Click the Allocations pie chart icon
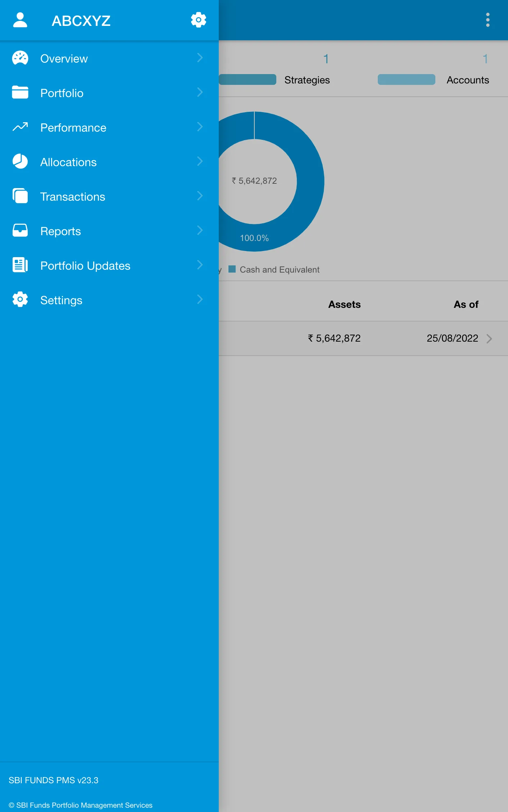Viewport: 508px width, 812px height. click(20, 161)
